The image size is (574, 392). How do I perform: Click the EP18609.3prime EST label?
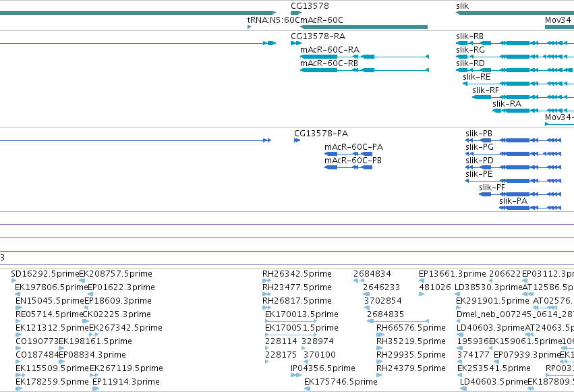(x=118, y=301)
